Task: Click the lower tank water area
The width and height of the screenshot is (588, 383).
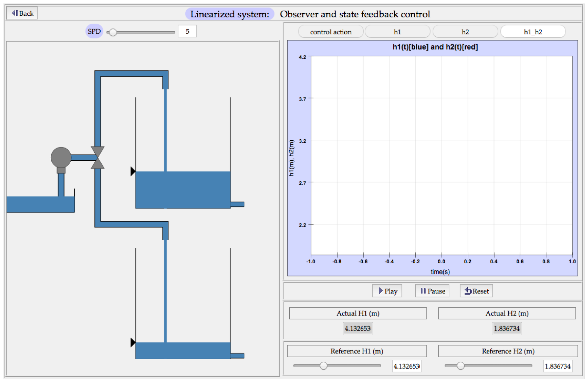Action: (x=198, y=351)
